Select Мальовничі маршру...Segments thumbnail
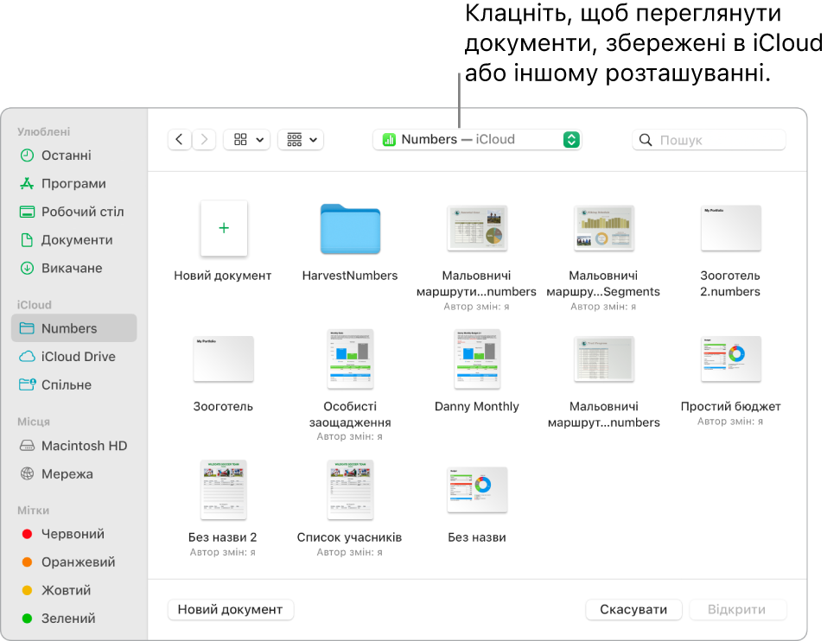840x641 pixels. point(604,228)
